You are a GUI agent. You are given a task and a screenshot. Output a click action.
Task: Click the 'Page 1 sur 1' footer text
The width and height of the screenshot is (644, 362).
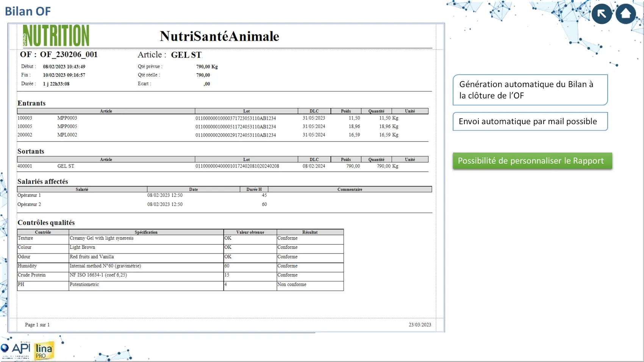(37, 325)
